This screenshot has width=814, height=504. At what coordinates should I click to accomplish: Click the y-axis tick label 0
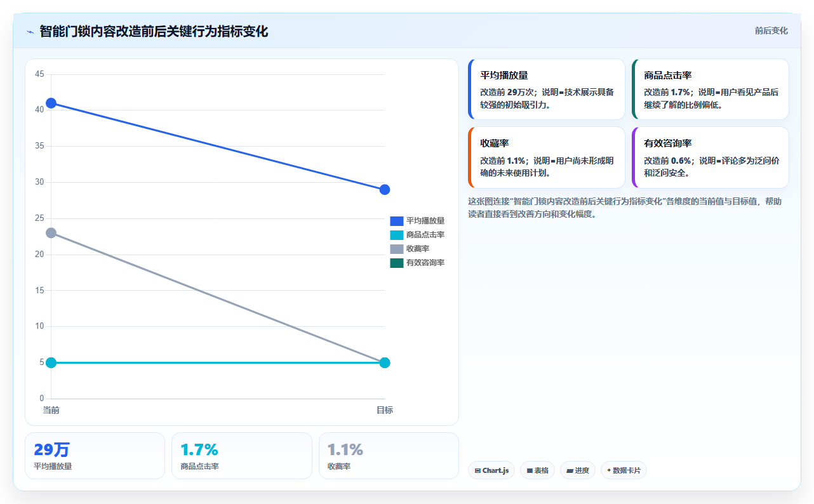point(42,399)
